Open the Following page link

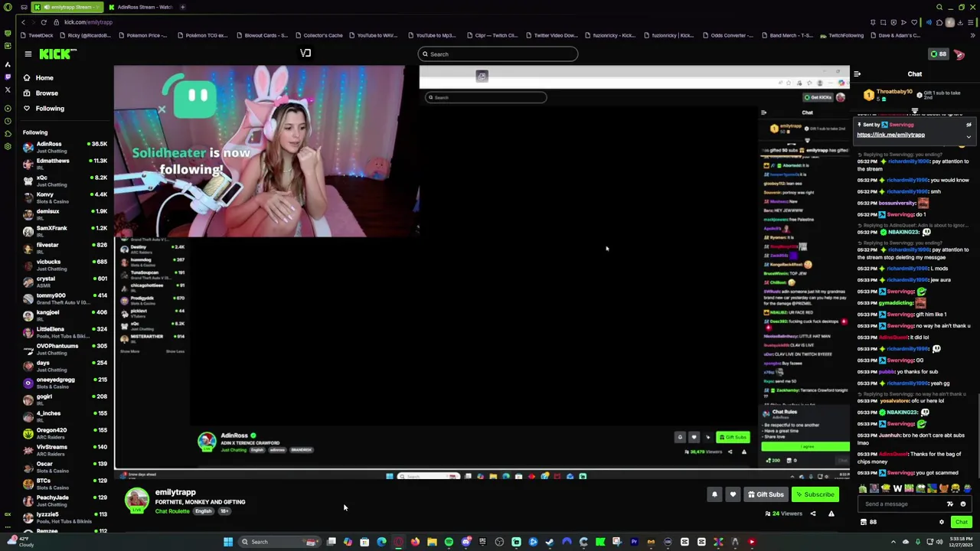(x=50, y=108)
